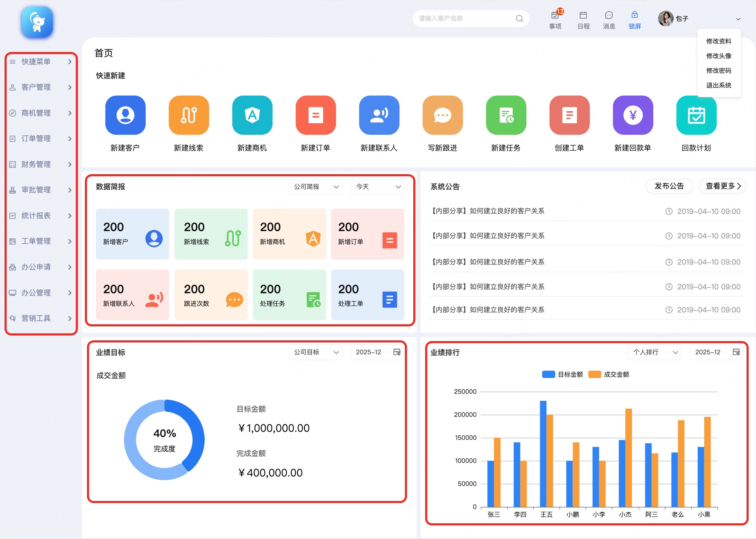
Task: Open the 今天 time range dropdown
Action: click(378, 187)
